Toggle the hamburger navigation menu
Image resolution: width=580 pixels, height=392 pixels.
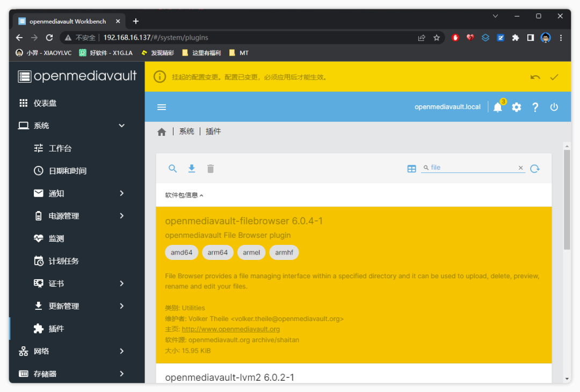pyautogui.click(x=162, y=107)
